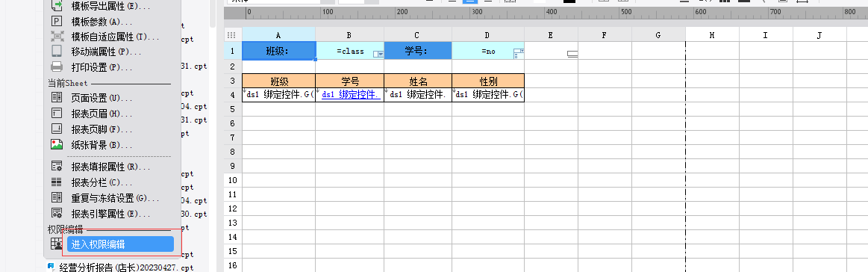Viewport: 868px width, 272px height.
Task: Select row 3 header
Action: click(x=233, y=81)
